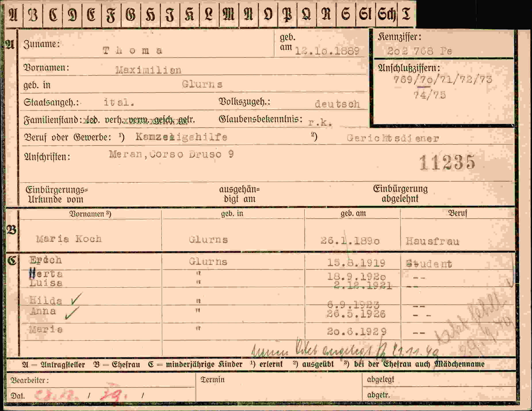The height and width of the screenshot is (411, 532).
Task: Click the 'Familienstand:' label
Action: point(53,120)
